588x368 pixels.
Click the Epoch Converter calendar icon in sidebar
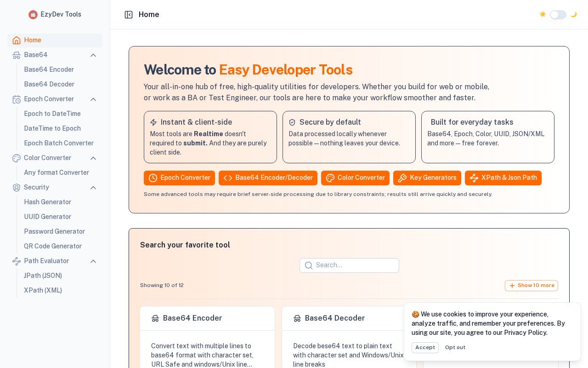point(17,99)
